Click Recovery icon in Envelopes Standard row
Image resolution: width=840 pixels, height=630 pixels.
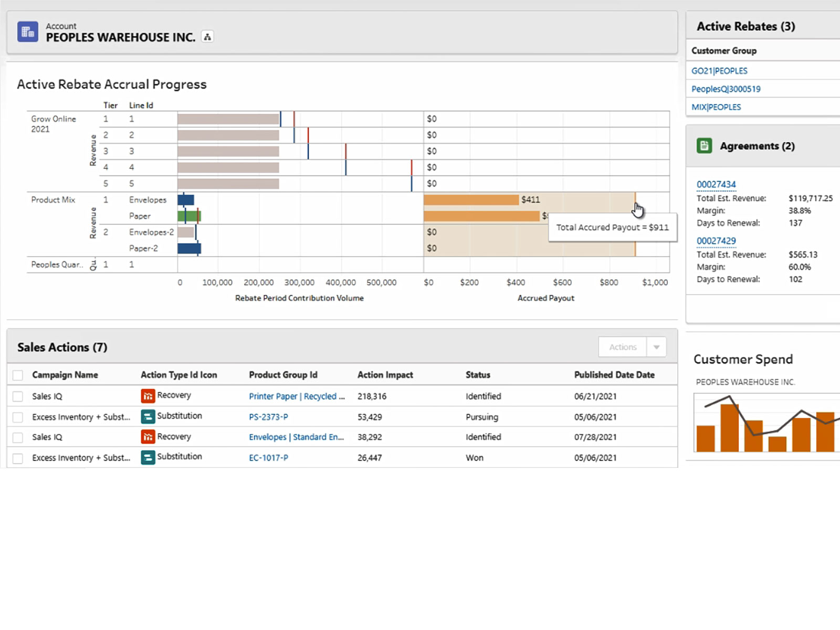pos(148,437)
